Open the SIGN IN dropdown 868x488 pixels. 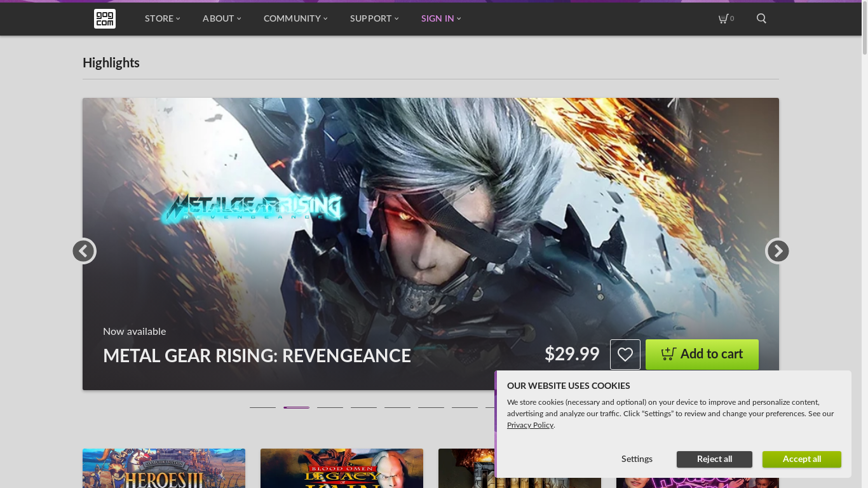coord(441,18)
